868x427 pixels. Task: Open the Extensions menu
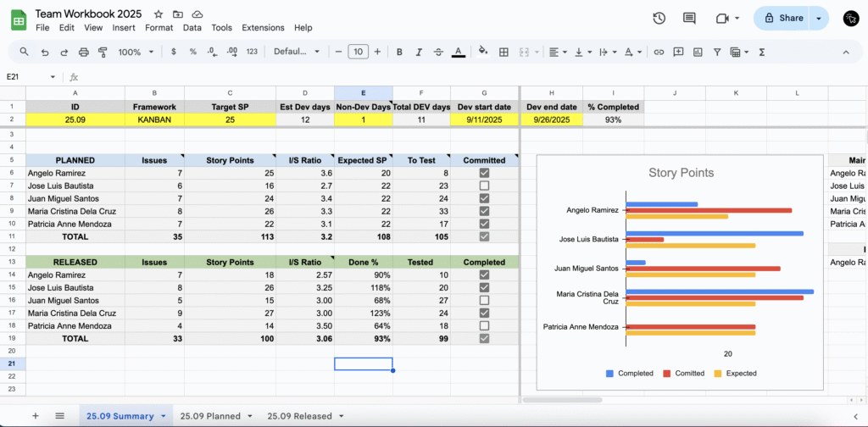click(x=263, y=28)
